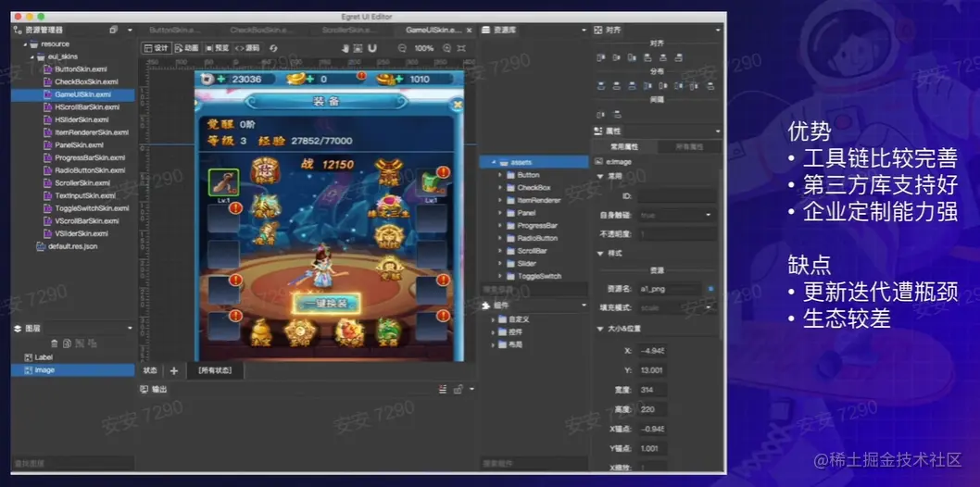The image size is (980, 487).
Task: Open ButtonSkin.exml in resource tree
Action: pyautogui.click(x=81, y=69)
